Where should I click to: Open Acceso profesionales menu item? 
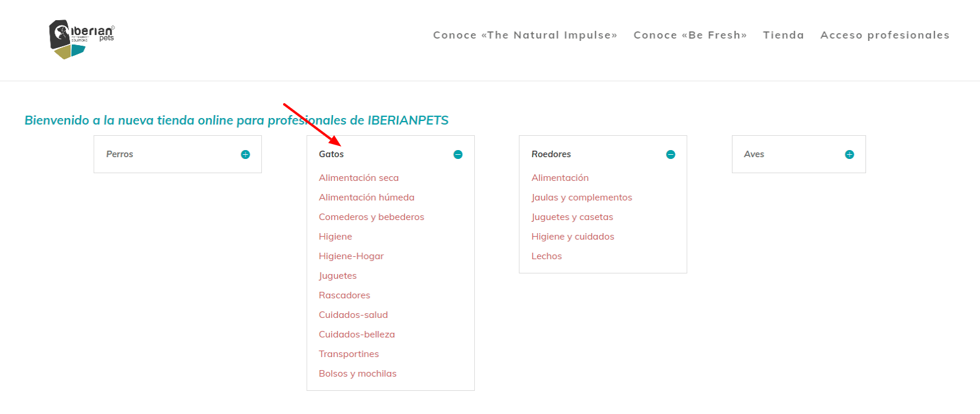[885, 35]
